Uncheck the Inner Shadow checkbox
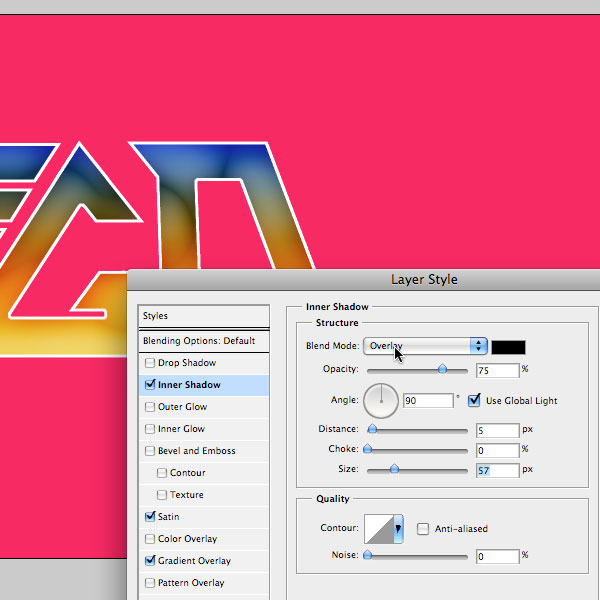600x600 pixels. click(150, 385)
